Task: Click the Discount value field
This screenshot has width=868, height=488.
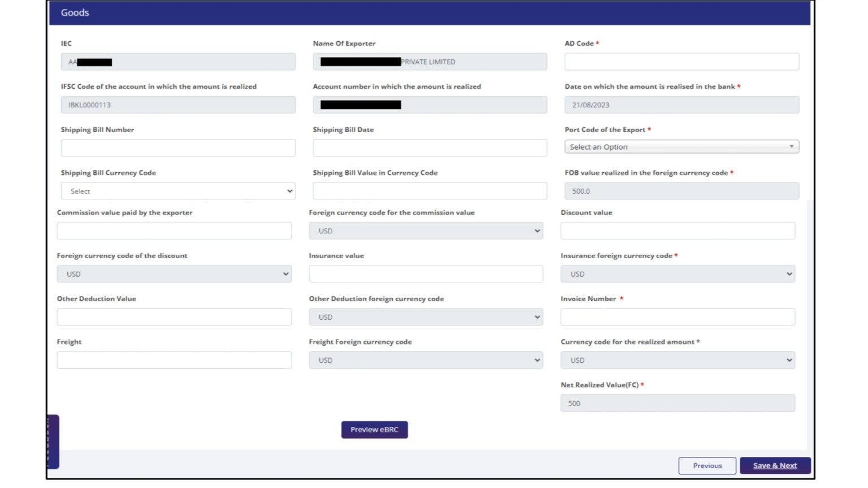Action: pyautogui.click(x=677, y=230)
